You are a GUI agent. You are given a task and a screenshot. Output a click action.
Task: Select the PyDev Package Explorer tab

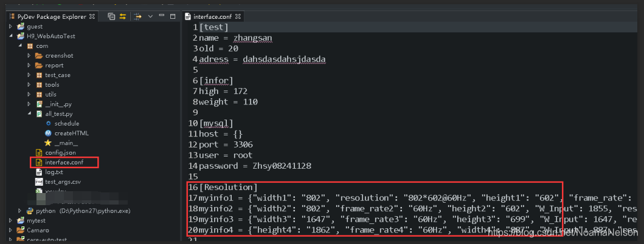52,17
